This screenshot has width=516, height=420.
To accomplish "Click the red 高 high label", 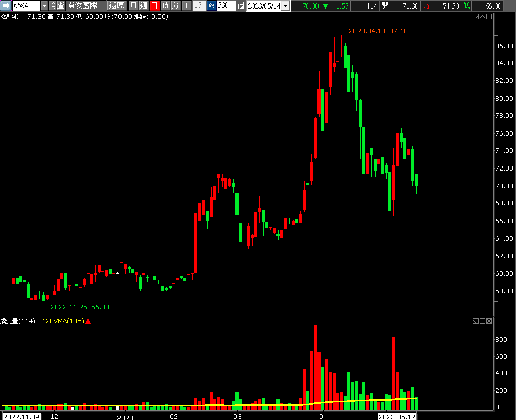I will coord(426,6).
